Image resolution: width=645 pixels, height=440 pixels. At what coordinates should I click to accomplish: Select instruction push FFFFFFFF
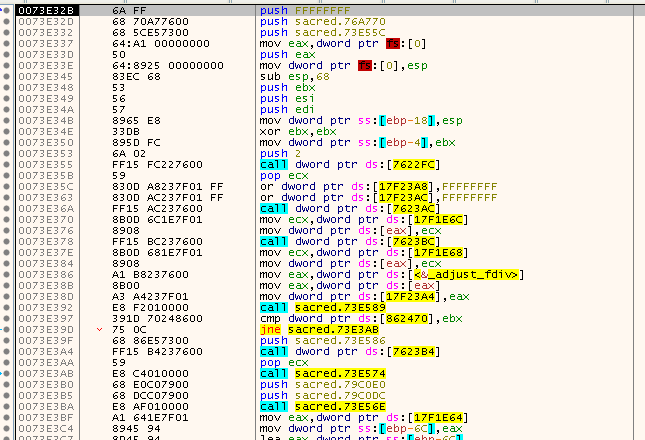coord(305,10)
